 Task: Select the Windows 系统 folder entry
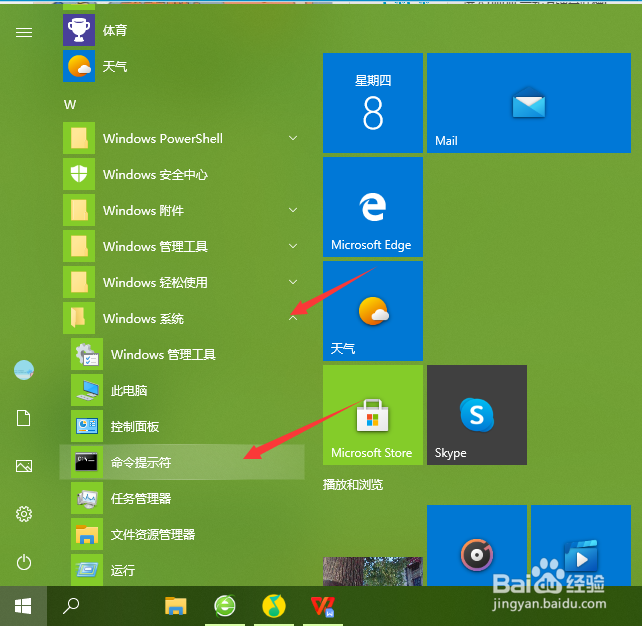pos(183,319)
